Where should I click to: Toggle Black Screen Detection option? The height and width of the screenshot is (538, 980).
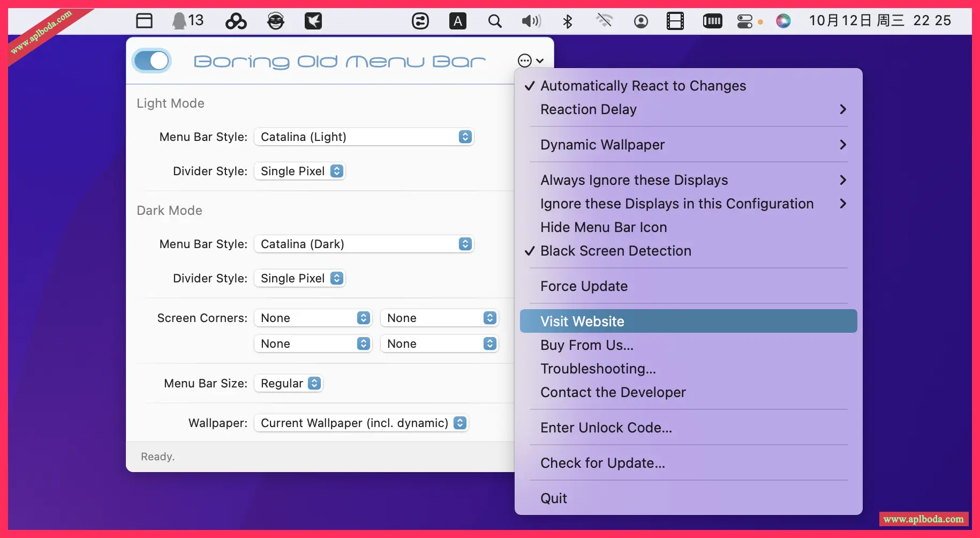click(689, 251)
